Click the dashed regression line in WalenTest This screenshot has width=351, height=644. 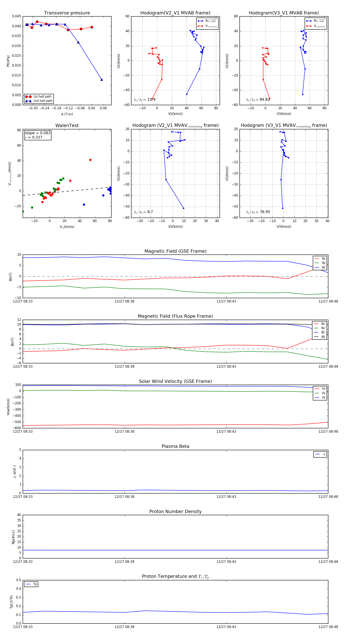click(x=67, y=191)
